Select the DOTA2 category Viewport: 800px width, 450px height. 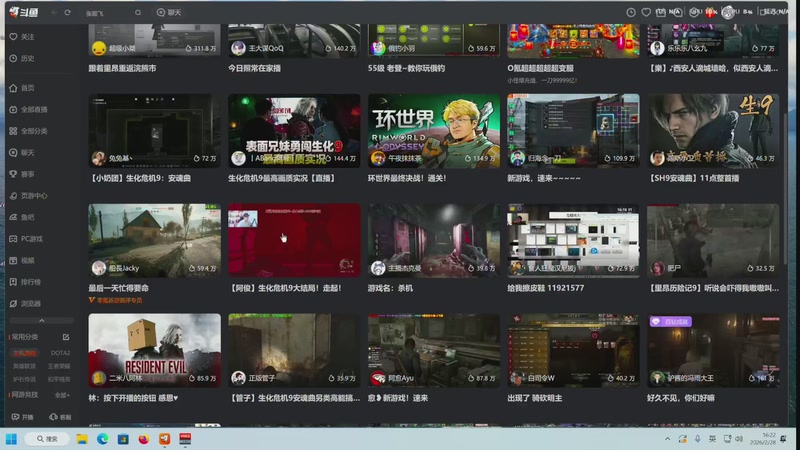(60, 353)
